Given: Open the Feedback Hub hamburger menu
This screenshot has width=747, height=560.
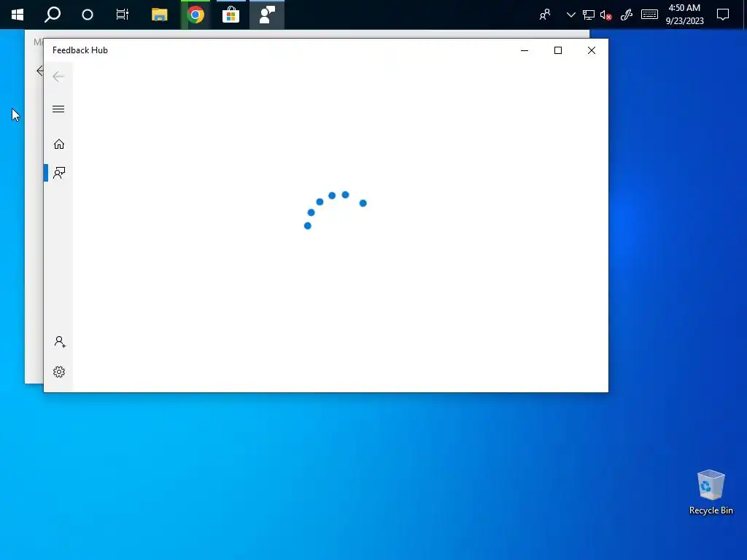Looking at the screenshot, I should click(x=58, y=109).
